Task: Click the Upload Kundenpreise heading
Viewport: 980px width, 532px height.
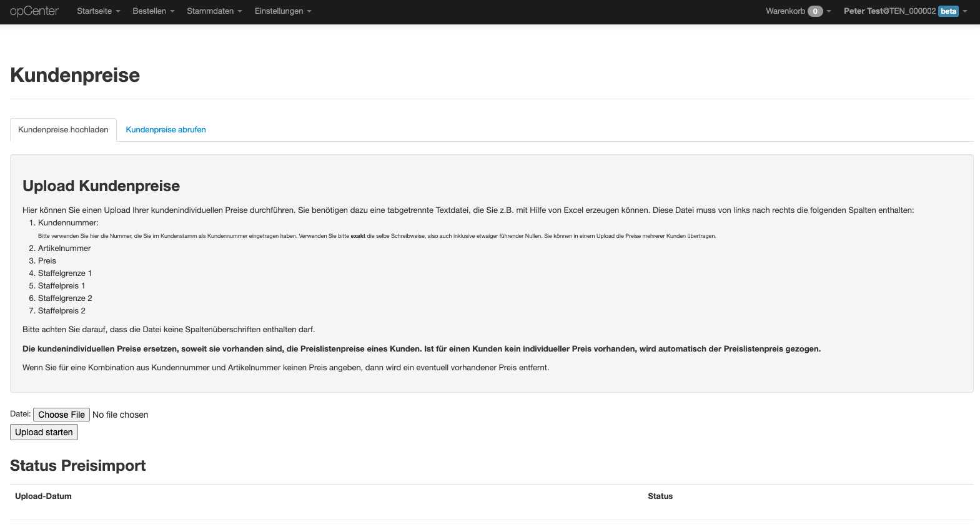Action: (x=101, y=186)
